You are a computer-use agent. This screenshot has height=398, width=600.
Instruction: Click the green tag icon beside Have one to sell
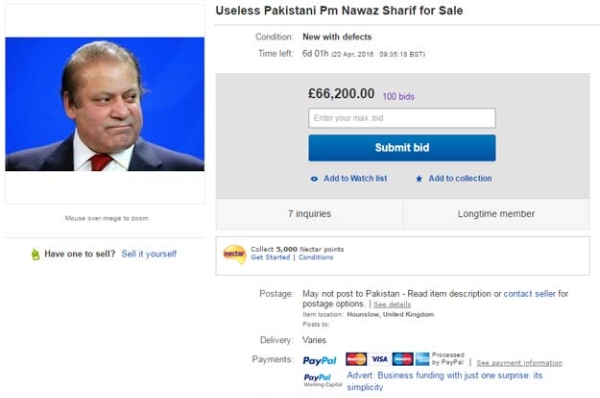coord(35,254)
